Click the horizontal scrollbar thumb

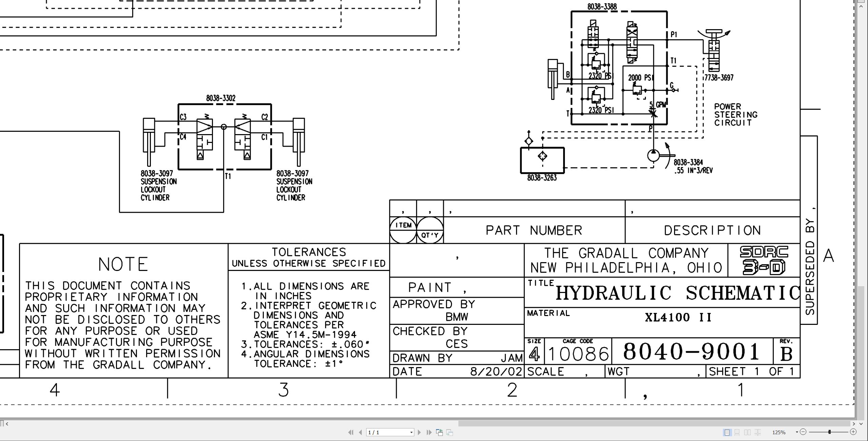[654, 424]
